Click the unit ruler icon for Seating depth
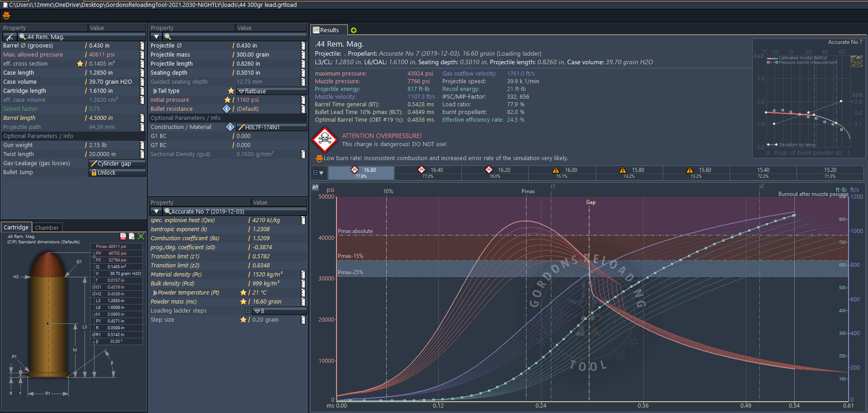The width and height of the screenshot is (868, 413). (303, 73)
